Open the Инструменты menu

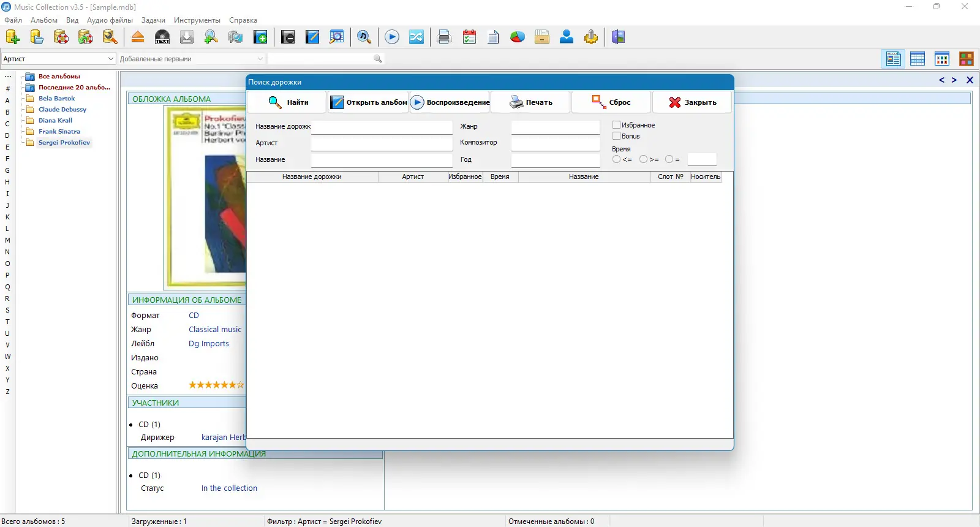pos(197,20)
